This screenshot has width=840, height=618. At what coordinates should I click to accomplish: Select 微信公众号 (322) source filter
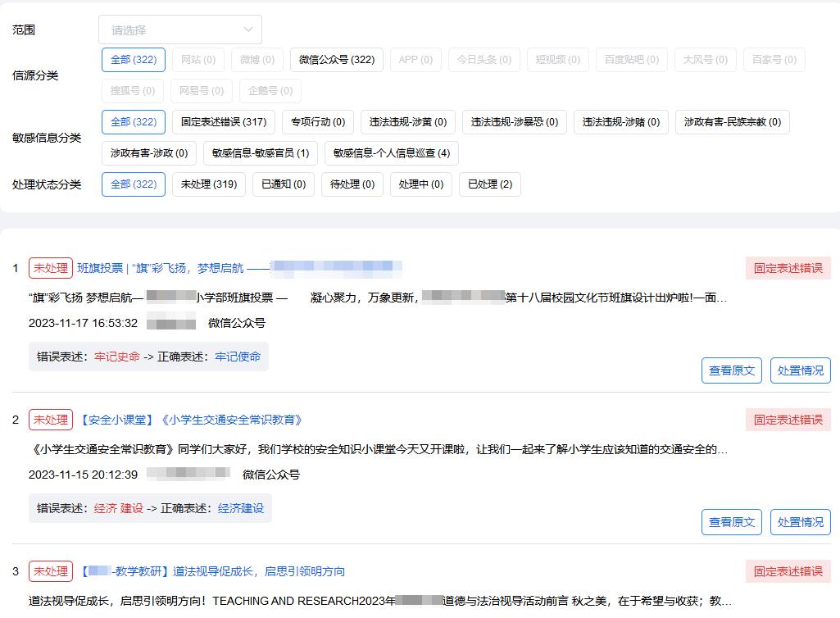337,60
